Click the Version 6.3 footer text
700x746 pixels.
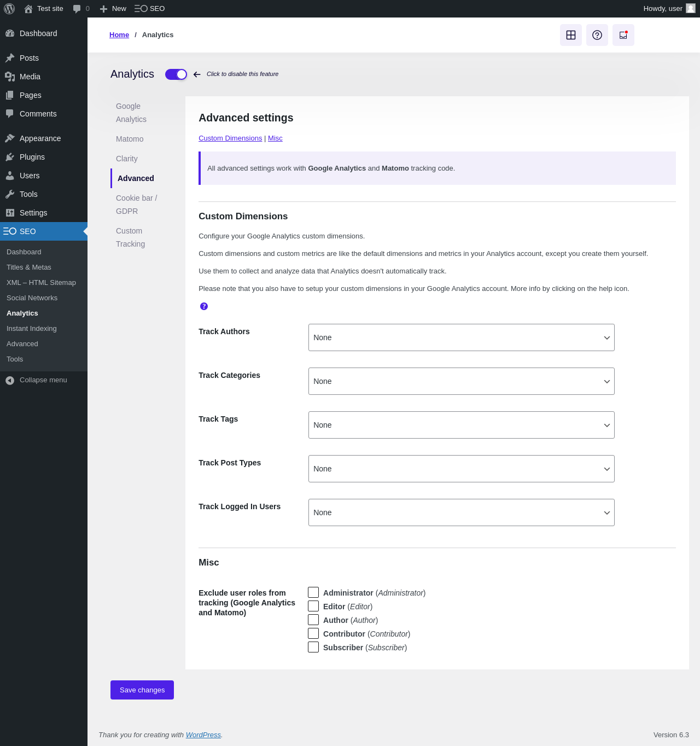(671, 735)
